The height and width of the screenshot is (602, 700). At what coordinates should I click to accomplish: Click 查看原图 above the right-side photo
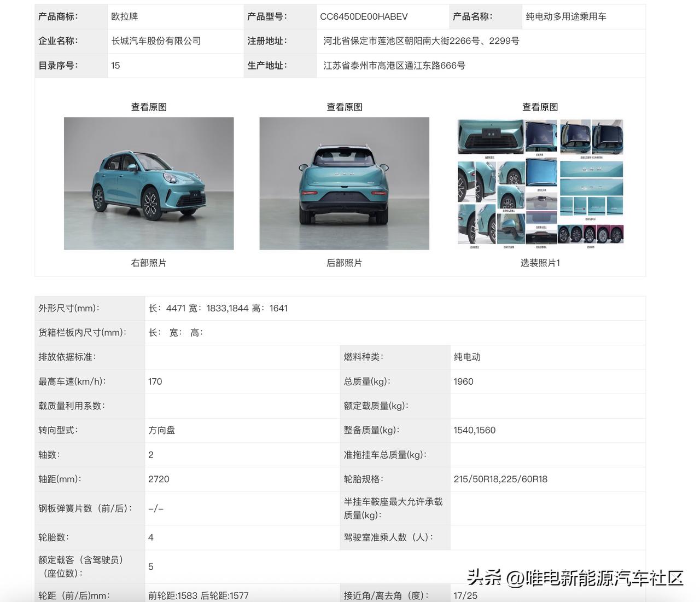point(149,107)
